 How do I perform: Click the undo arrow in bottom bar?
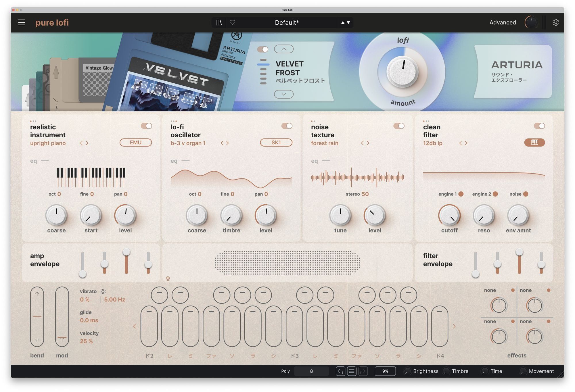pyautogui.click(x=340, y=371)
